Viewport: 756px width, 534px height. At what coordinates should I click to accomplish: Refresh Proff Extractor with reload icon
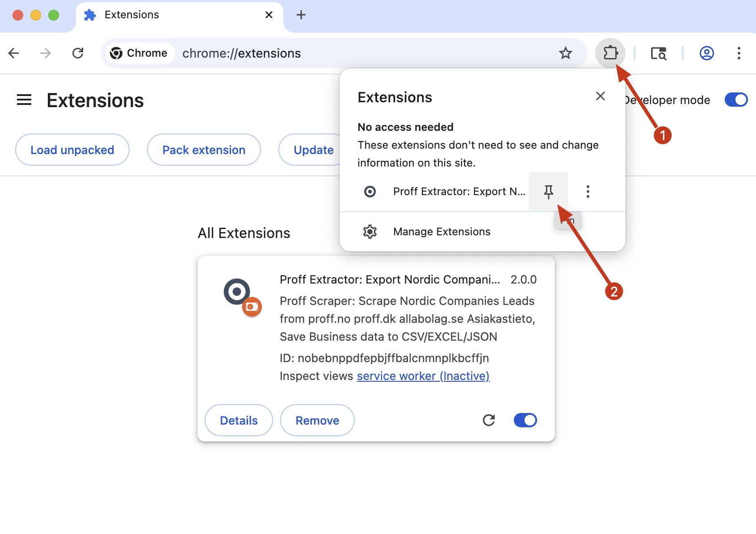point(489,420)
